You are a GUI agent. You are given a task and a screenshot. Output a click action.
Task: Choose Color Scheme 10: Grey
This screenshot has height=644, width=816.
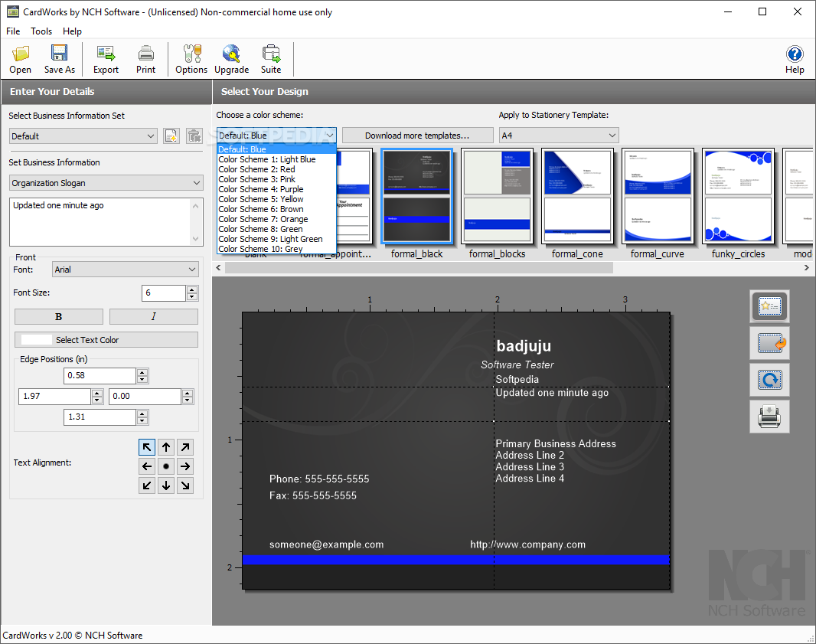click(276, 249)
